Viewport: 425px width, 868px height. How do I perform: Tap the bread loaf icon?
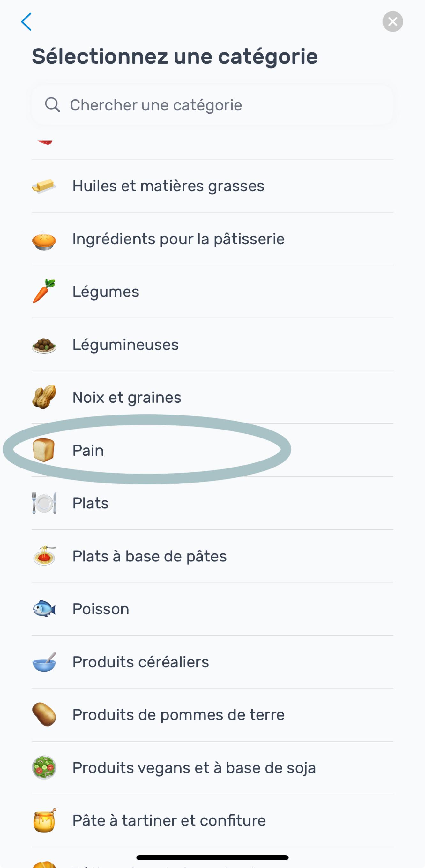(43, 450)
